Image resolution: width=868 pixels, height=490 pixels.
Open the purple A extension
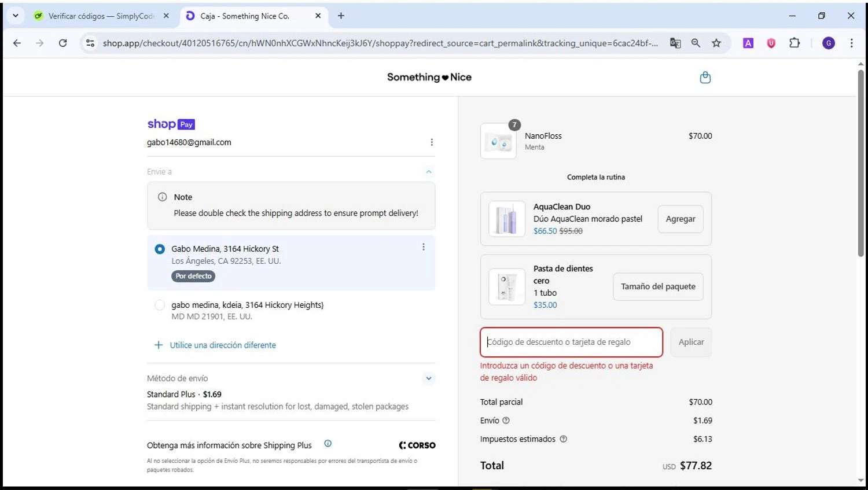(748, 43)
